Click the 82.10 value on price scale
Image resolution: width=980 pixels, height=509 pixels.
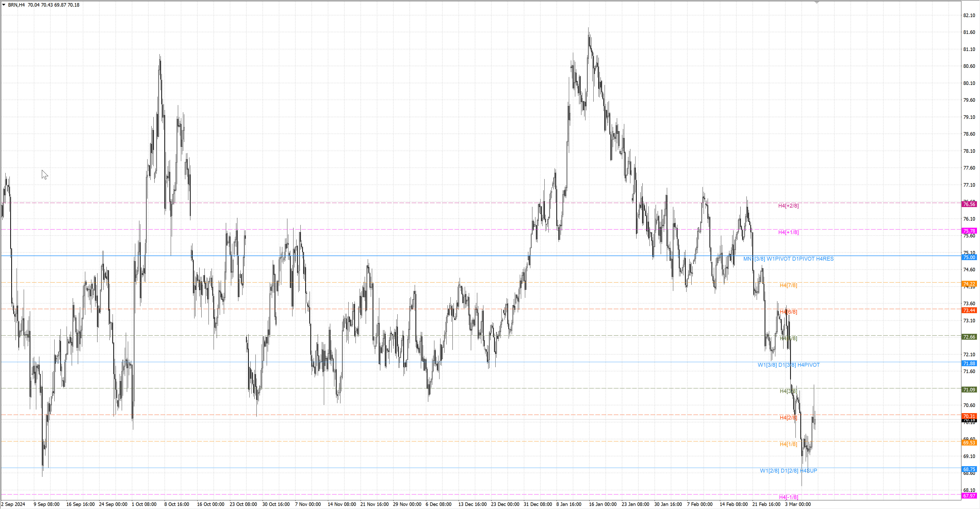969,15
